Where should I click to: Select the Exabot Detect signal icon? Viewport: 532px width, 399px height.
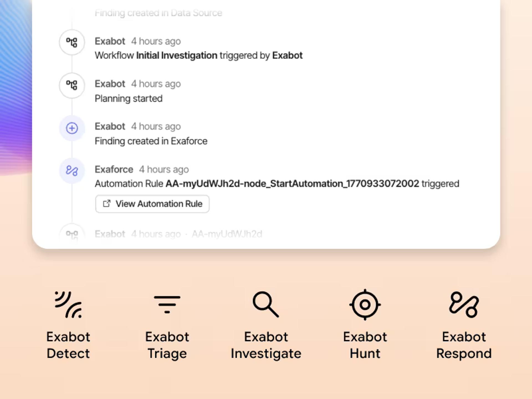point(68,305)
